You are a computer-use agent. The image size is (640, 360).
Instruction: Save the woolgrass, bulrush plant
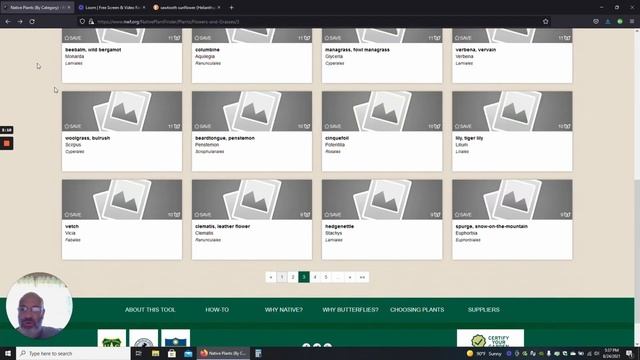click(73, 126)
